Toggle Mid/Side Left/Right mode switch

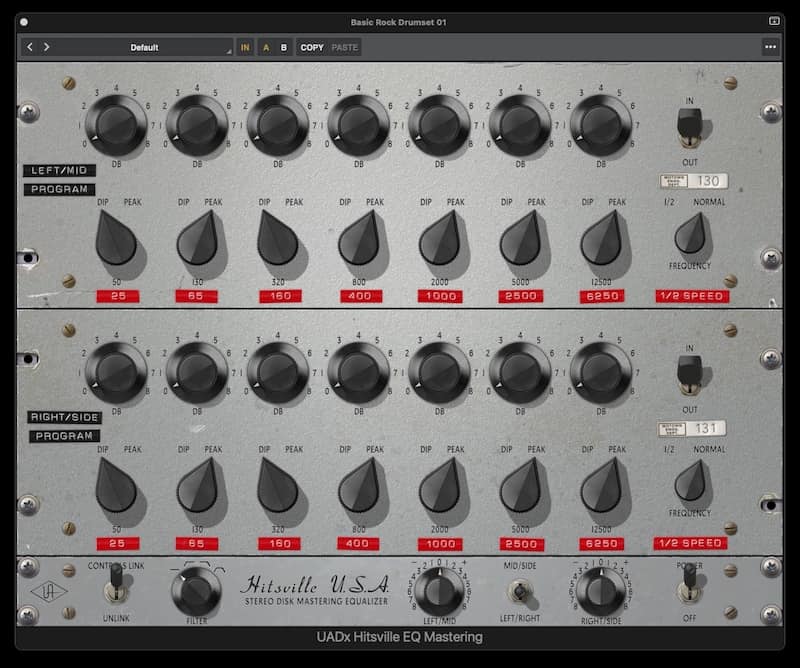pos(520,592)
